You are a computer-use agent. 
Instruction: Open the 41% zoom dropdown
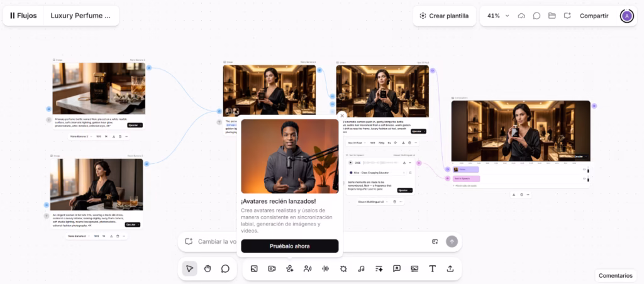(x=498, y=16)
